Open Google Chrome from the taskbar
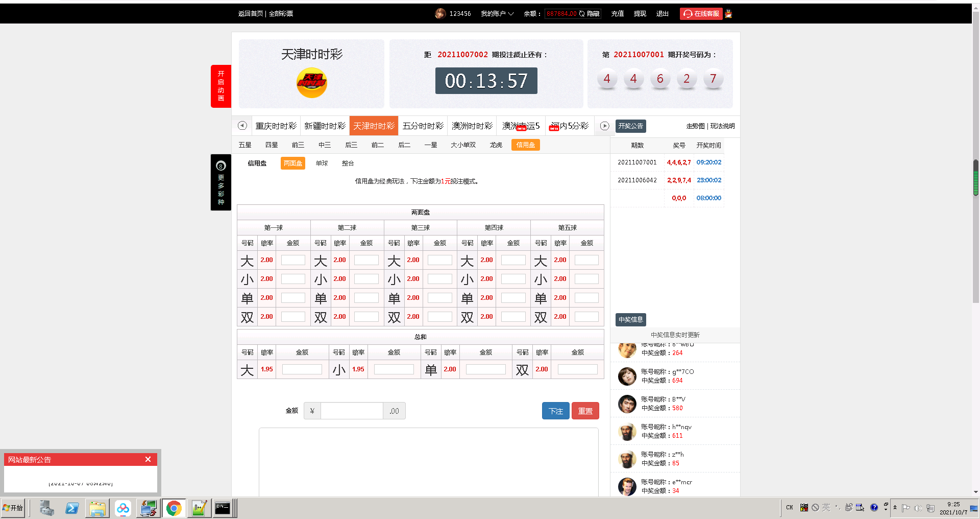This screenshot has height=519, width=980. 174,508
